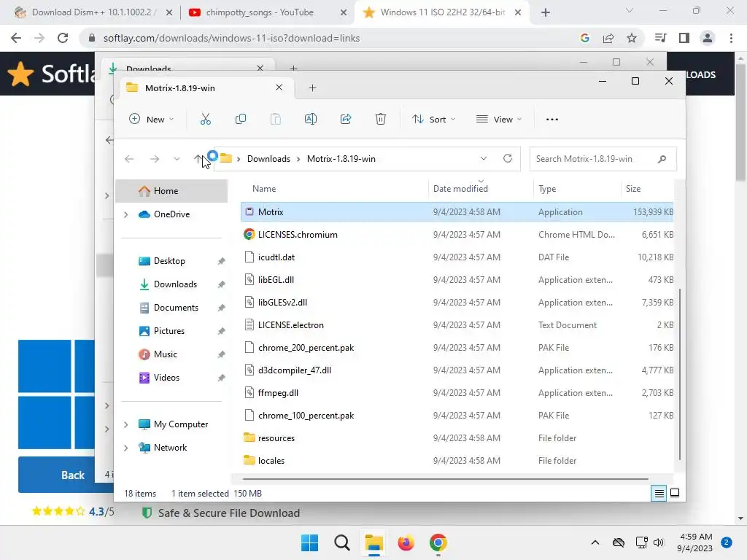Click the volume icon in system tray
This screenshot has height=560, width=747.
659,542
